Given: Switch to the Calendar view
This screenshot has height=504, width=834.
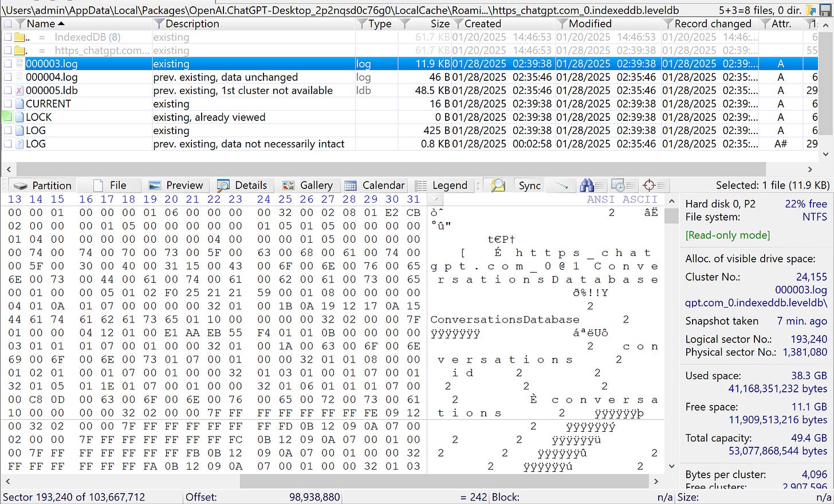Looking at the screenshot, I should [x=375, y=185].
